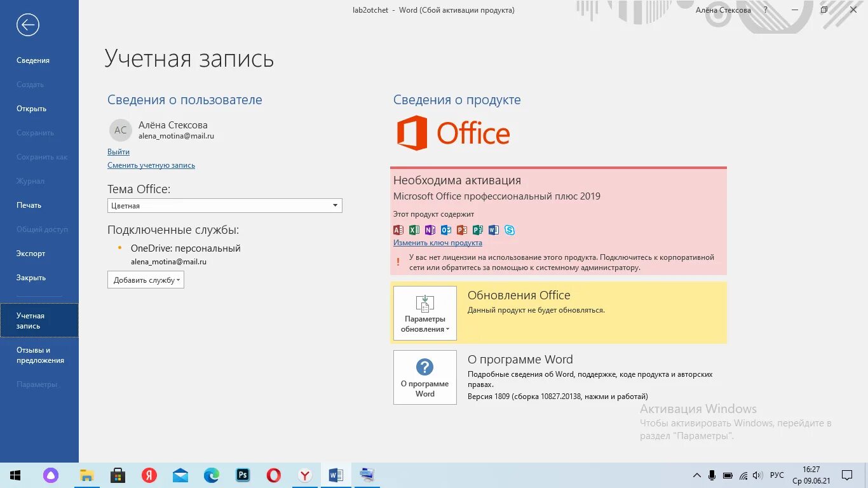
Task: Open File Explorer from the taskbar
Action: click(86, 475)
